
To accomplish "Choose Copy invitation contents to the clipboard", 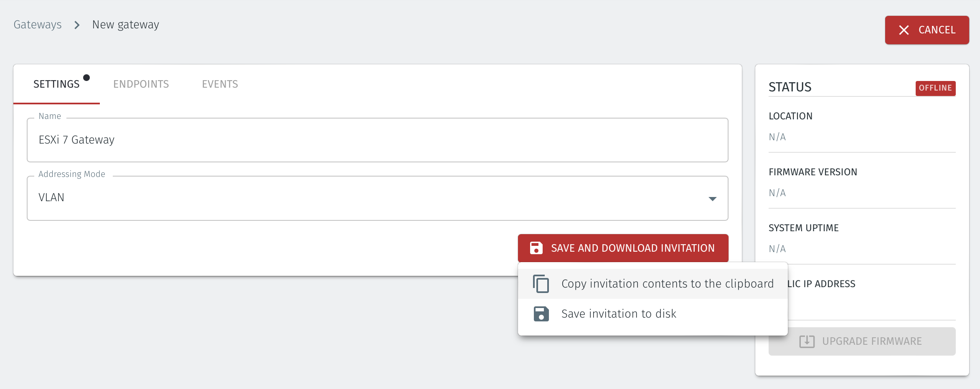I will click(x=667, y=284).
